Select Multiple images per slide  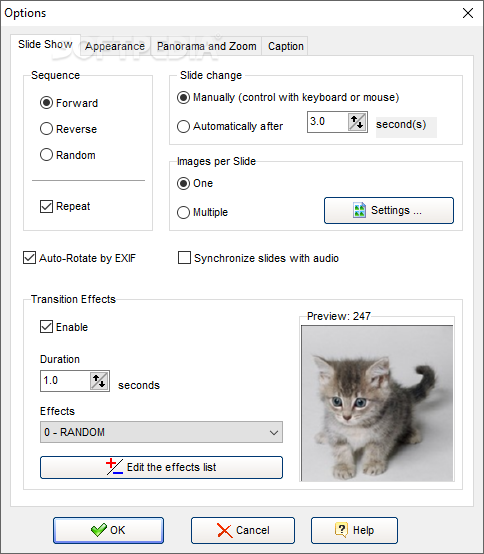click(202, 212)
